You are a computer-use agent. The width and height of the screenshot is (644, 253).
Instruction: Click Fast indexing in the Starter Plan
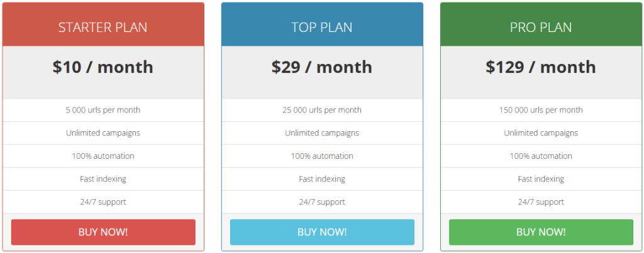click(103, 179)
